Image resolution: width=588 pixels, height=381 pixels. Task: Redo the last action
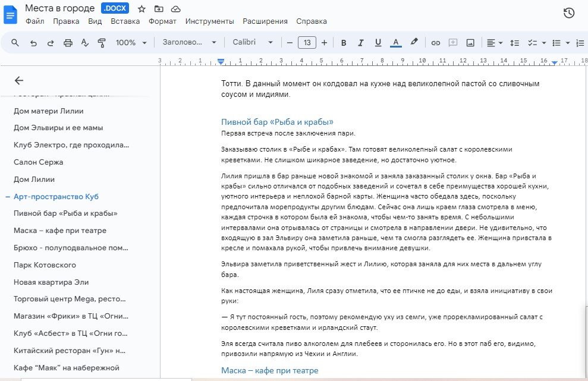pos(51,43)
